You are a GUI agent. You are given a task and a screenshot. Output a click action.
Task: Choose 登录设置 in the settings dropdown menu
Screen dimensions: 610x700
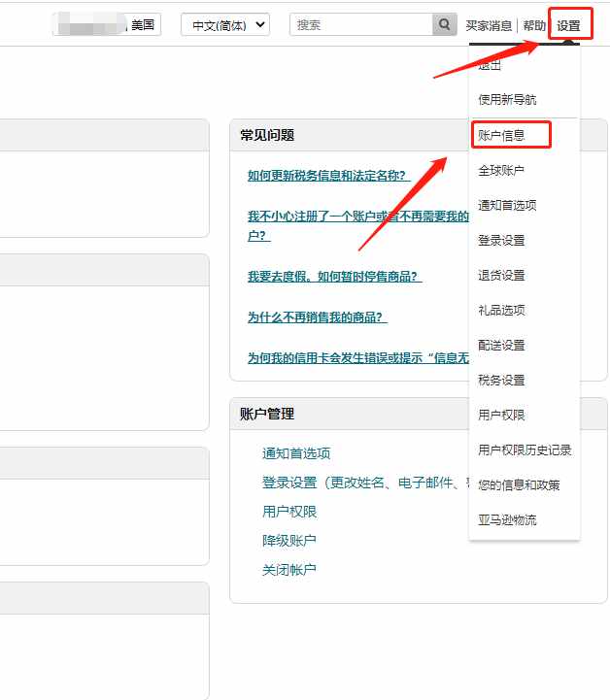point(501,240)
